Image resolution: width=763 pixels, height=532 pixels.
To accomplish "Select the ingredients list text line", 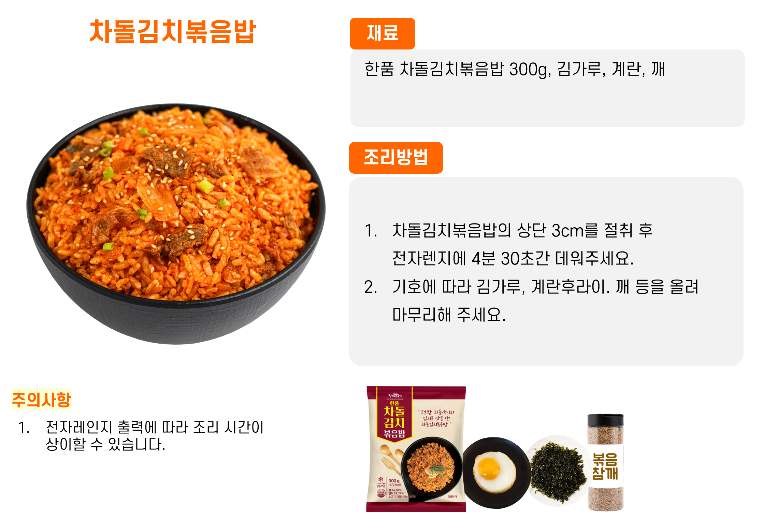I will point(514,69).
